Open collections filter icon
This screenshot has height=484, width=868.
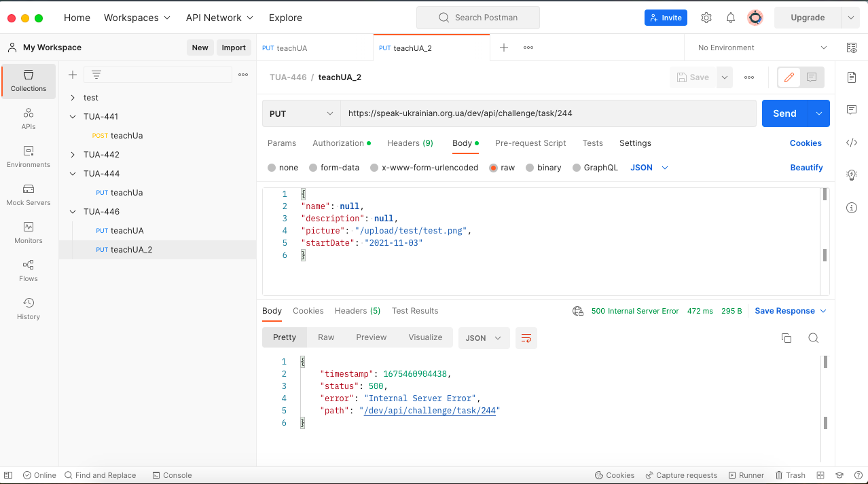(96, 75)
